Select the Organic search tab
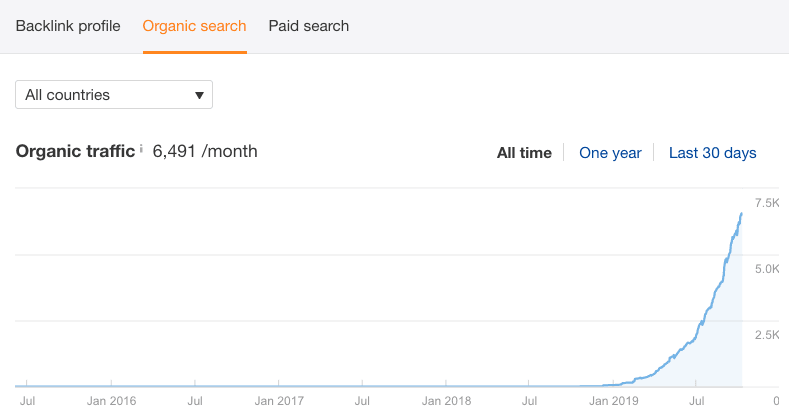This screenshot has width=789, height=417. 194,26
